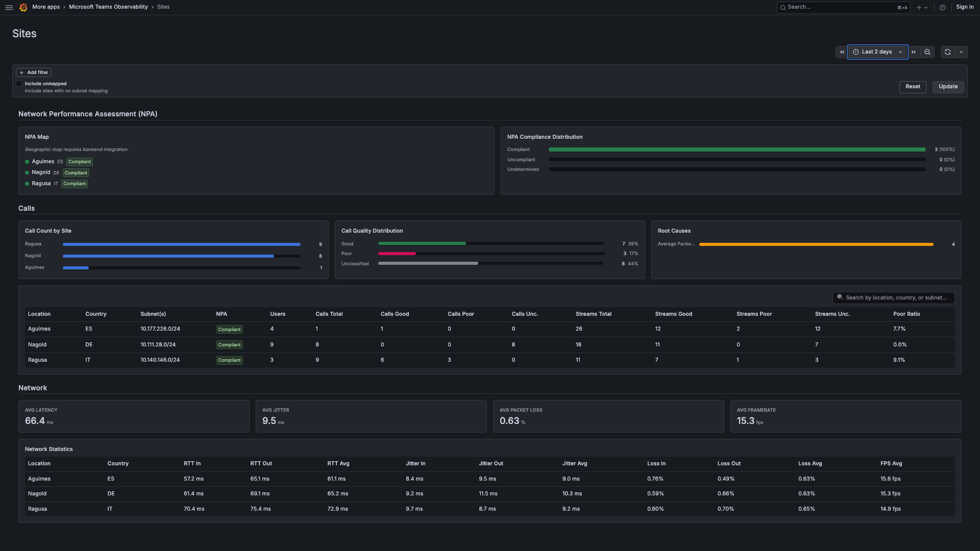This screenshot has height=551, width=980.
Task: Click the Add filter button
Action: (x=34, y=72)
